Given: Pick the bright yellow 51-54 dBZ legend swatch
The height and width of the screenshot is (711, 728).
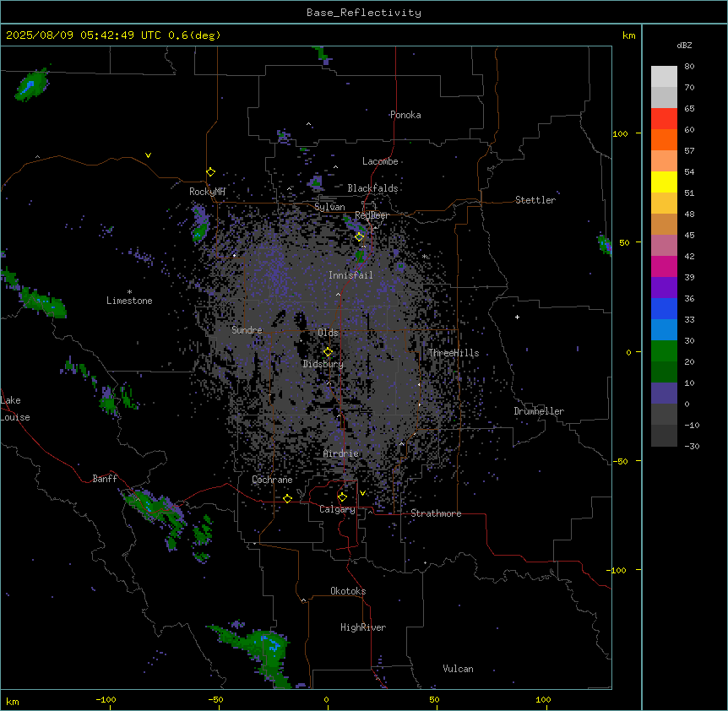Looking at the screenshot, I should (664, 182).
